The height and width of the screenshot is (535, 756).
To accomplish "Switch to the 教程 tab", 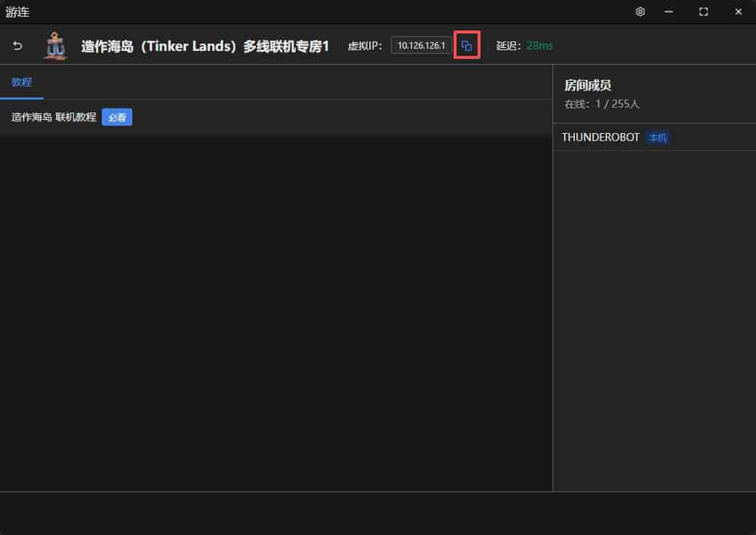I will click(22, 82).
